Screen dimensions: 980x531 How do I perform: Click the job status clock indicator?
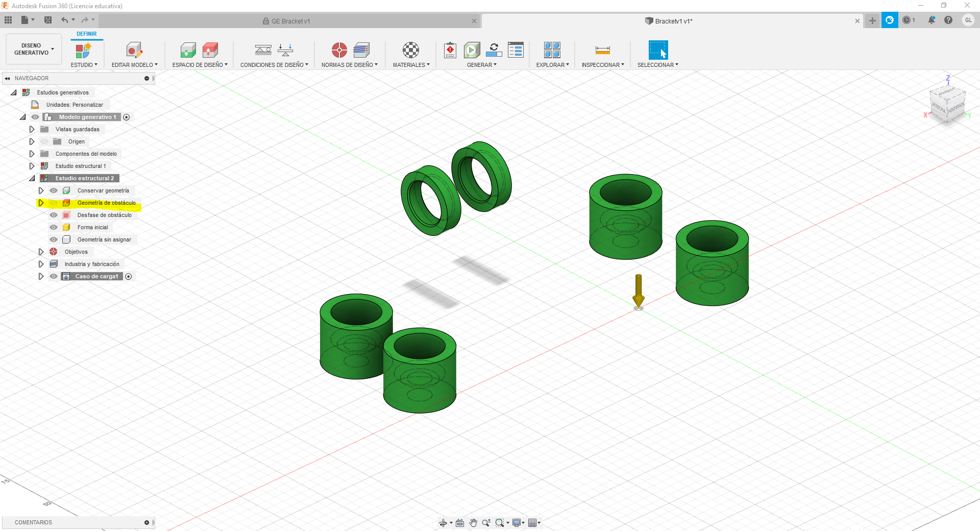point(909,20)
